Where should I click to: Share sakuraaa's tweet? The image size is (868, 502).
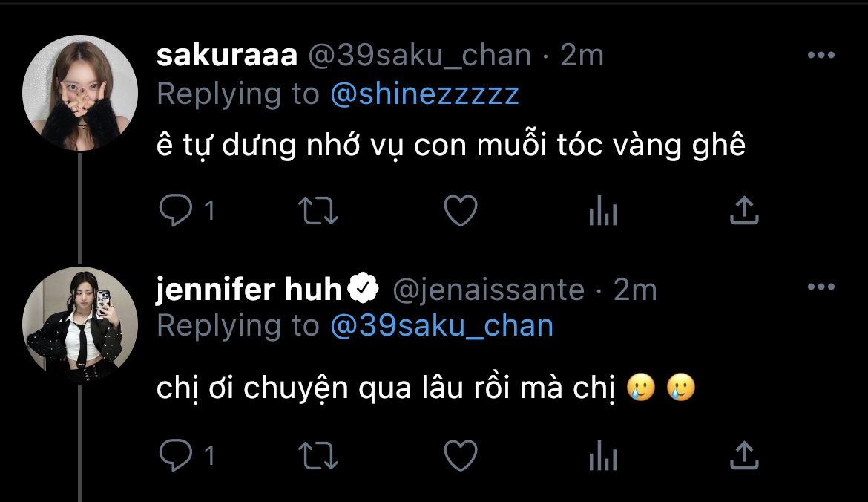(x=743, y=212)
